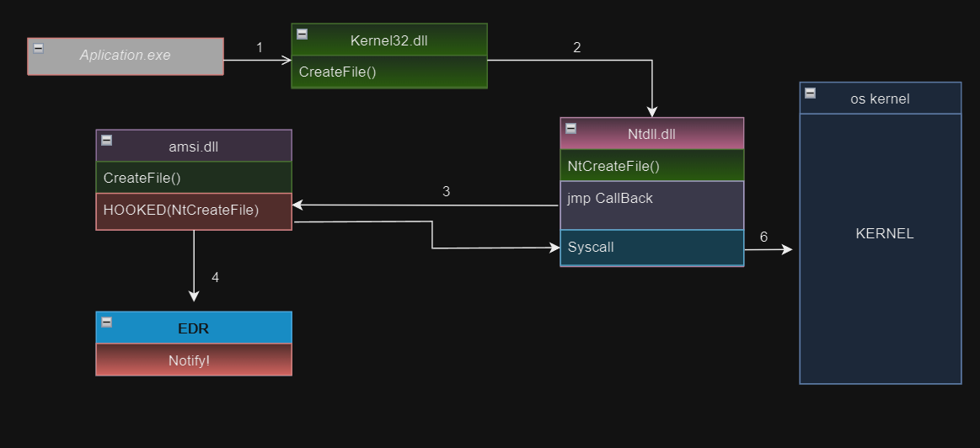Collapse the os kernel container

click(x=810, y=93)
